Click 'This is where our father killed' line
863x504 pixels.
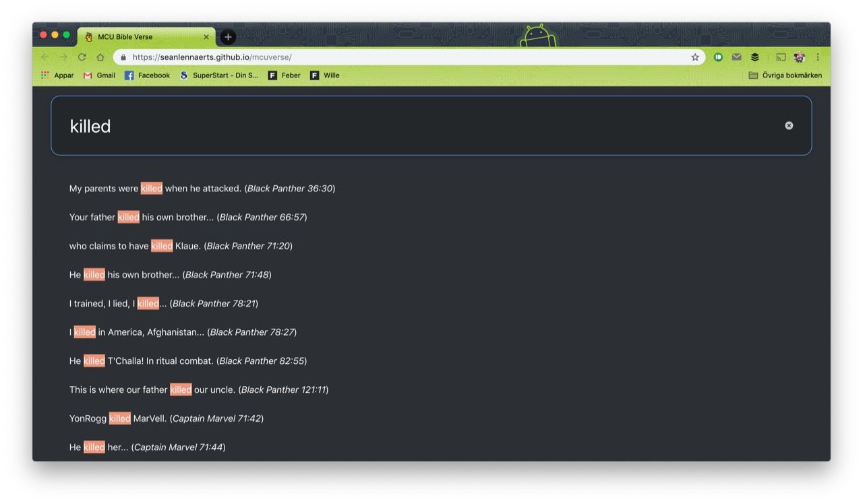coord(199,389)
